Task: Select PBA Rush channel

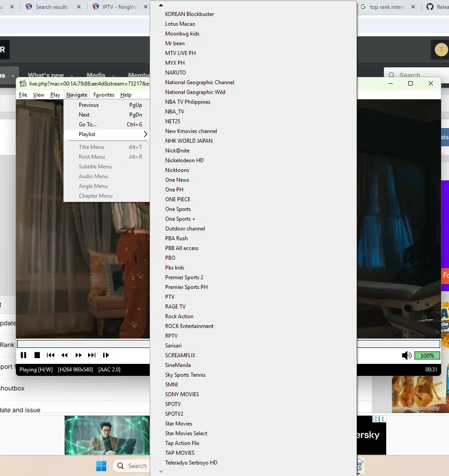Action: pos(176,238)
